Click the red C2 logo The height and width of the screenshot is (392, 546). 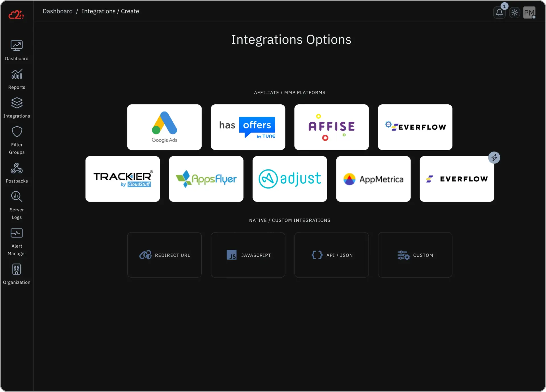16,14
